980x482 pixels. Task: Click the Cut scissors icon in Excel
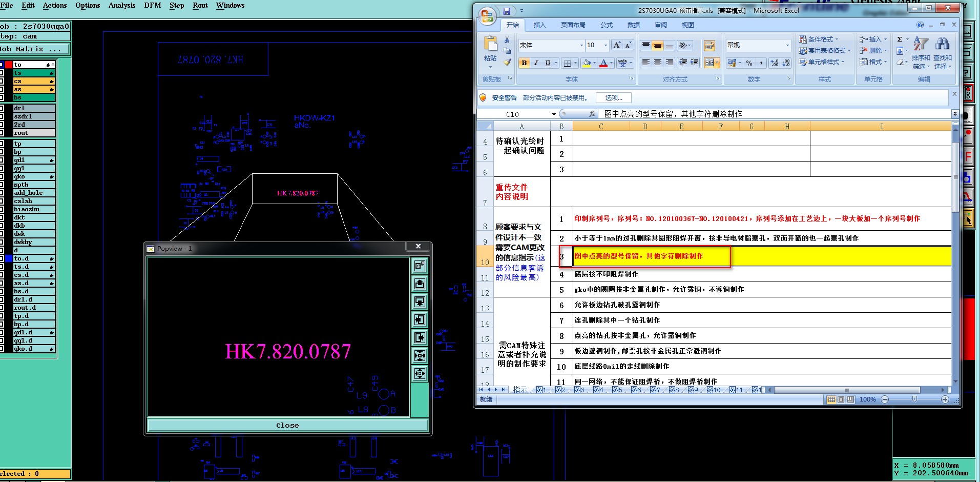pyautogui.click(x=507, y=40)
